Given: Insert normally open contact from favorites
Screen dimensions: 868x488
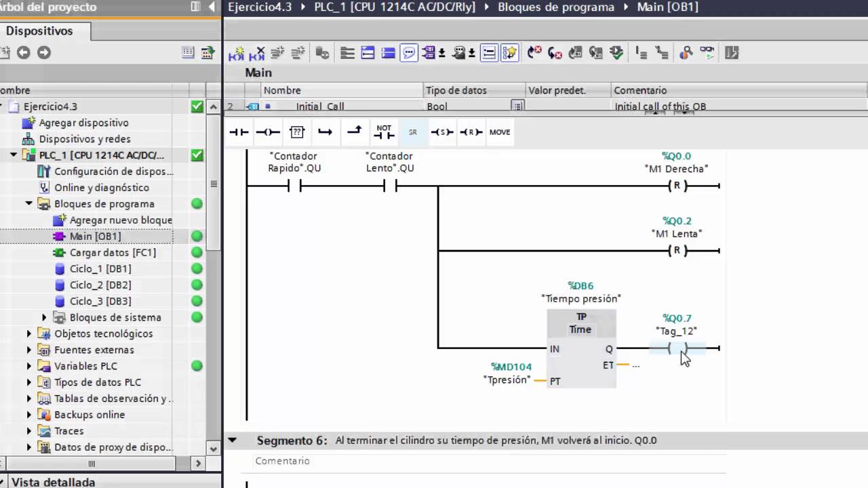Looking at the screenshot, I should point(239,132).
